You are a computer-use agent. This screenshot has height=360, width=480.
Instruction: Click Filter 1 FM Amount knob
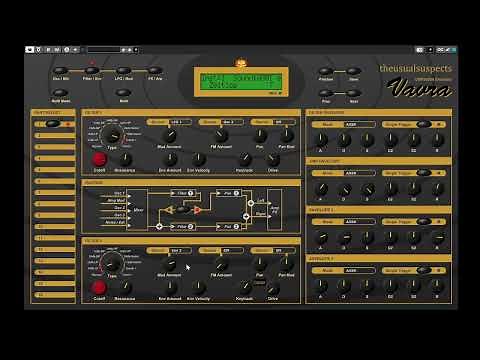tap(221, 135)
